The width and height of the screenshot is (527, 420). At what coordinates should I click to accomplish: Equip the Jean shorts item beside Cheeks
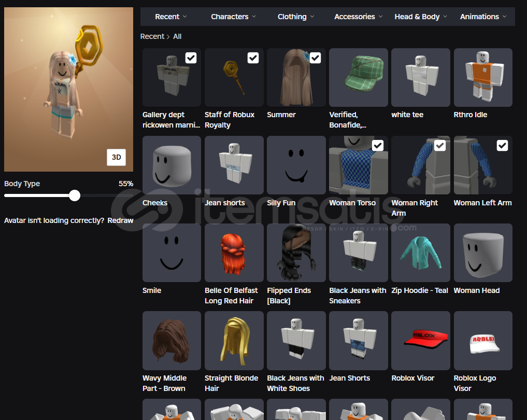tap(234, 165)
